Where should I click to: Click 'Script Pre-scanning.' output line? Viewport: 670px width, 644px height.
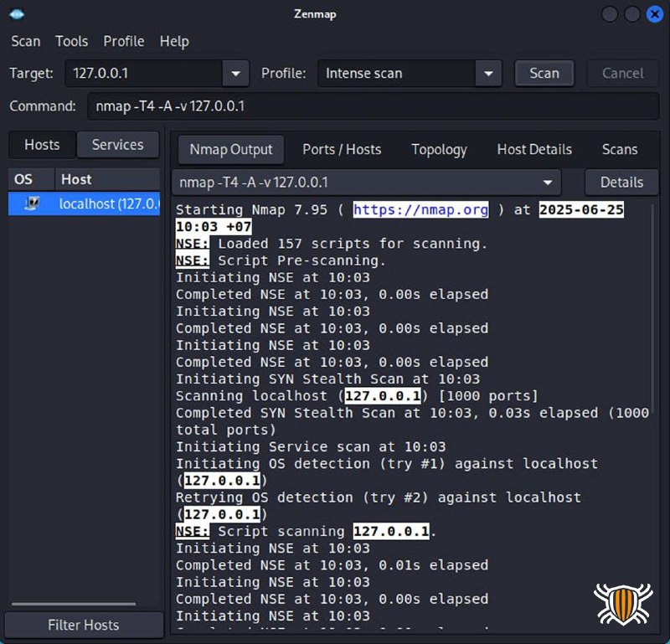(x=281, y=260)
